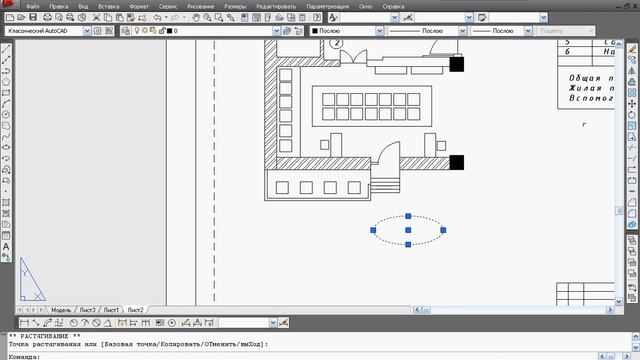Select the Erase tool in Modify toolbar
The width and height of the screenshot is (640, 360).
click(632, 49)
